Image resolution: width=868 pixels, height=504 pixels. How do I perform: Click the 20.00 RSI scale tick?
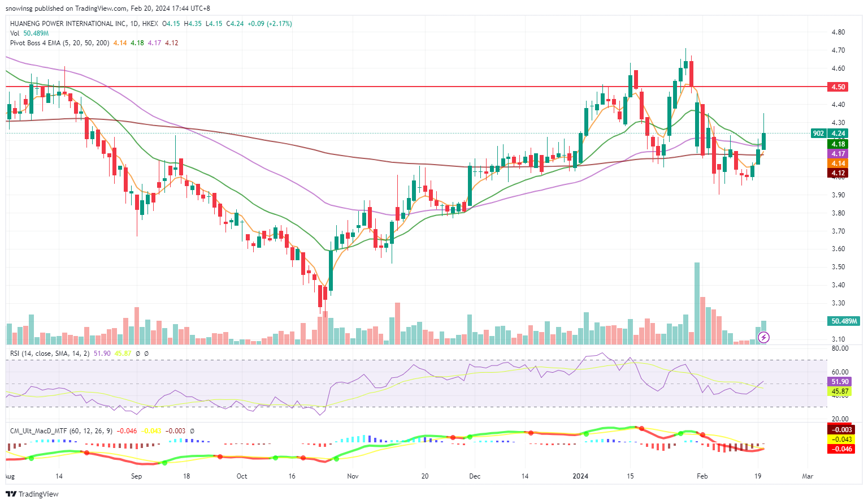[x=840, y=419]
